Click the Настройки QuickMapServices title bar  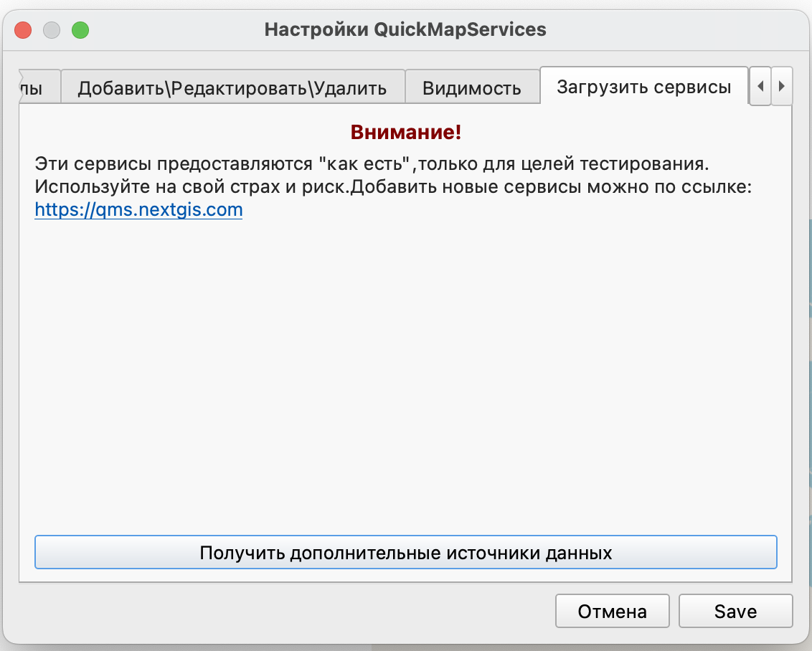click(x=405, y=30)
